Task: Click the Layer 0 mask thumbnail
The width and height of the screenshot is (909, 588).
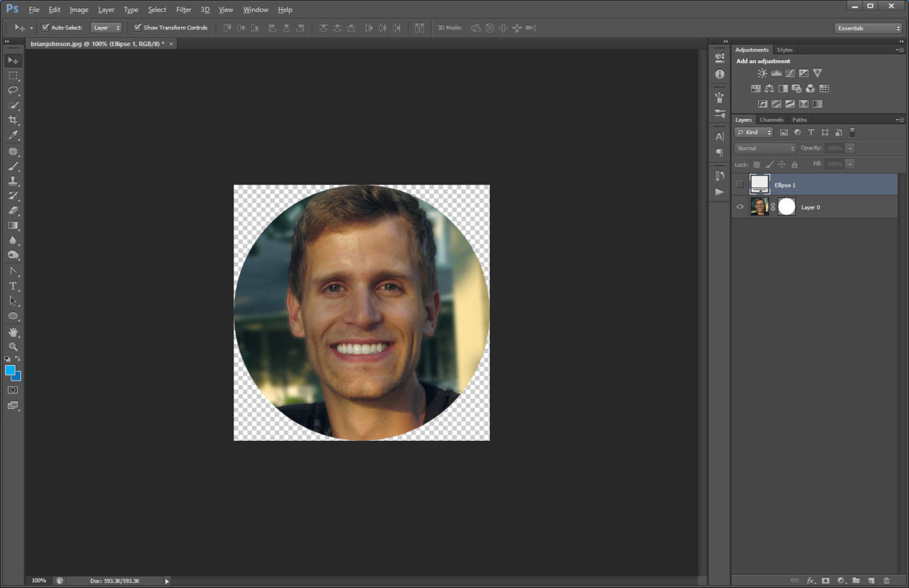Action: [786, 207]
